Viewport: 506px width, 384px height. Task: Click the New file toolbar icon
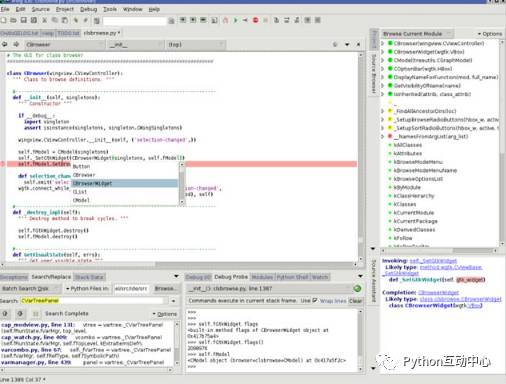(3, 20)
